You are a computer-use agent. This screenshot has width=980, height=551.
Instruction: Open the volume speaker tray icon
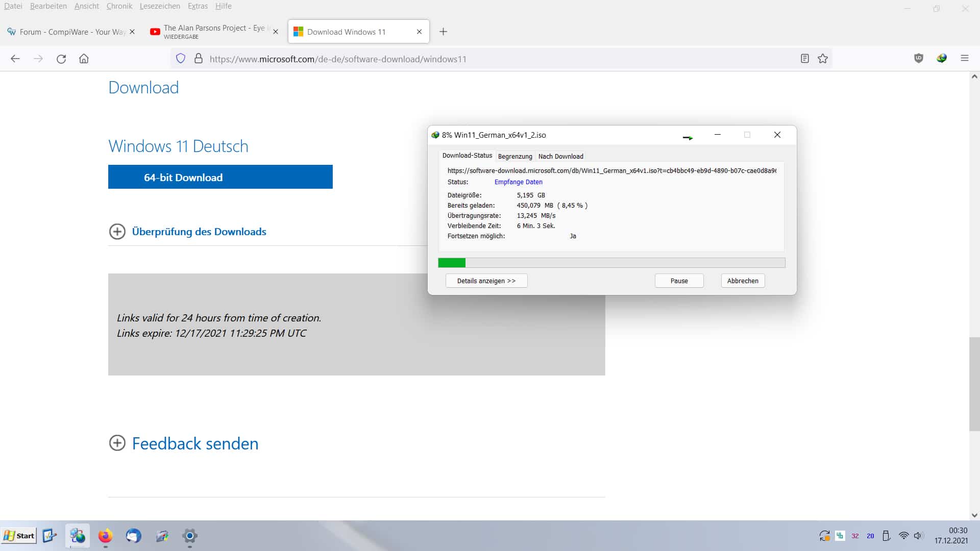click(918, 536)
